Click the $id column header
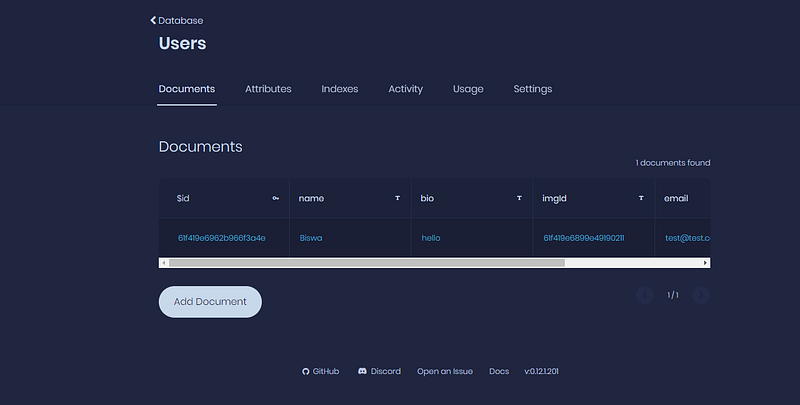Viewport: 800px width, 405px height. [224, 198]
